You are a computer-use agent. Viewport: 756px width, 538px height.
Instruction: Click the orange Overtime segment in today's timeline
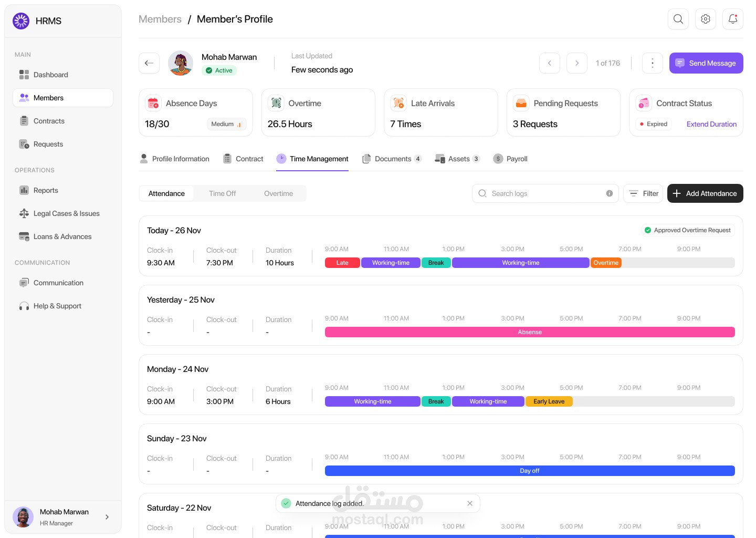coord(606,263)
